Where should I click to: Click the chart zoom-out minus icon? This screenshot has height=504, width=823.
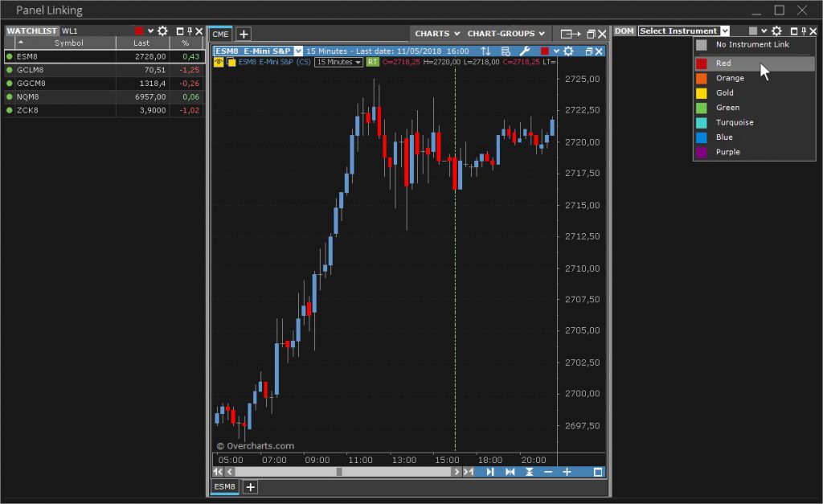(548, 472)
